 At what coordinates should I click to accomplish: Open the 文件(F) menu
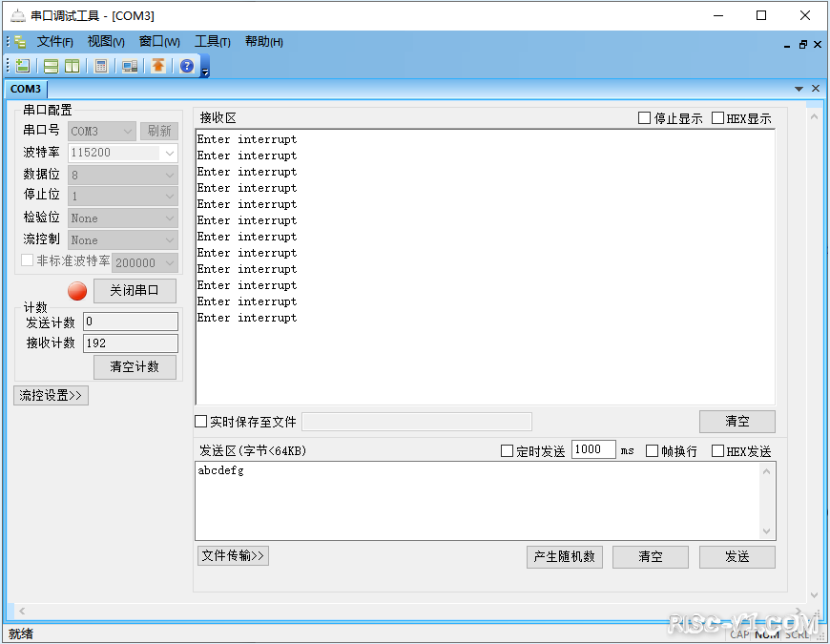coord(55,42)
